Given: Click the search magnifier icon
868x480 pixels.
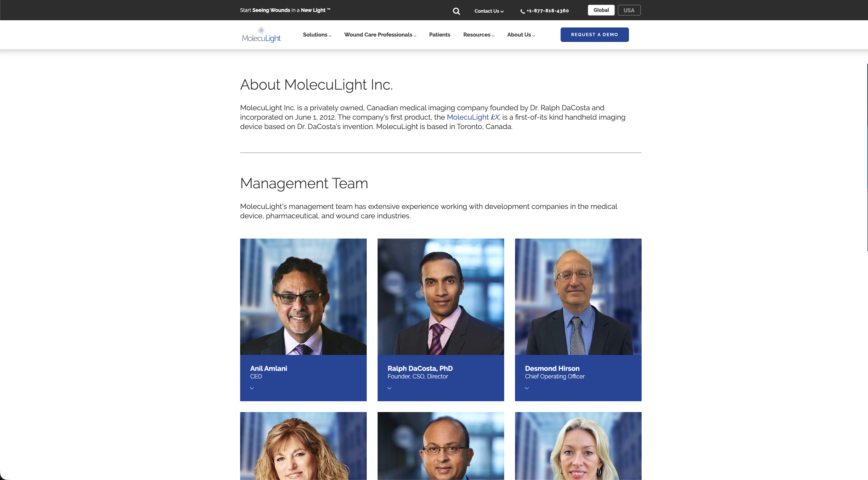Looking at the screenshot, I should [456, 11].
